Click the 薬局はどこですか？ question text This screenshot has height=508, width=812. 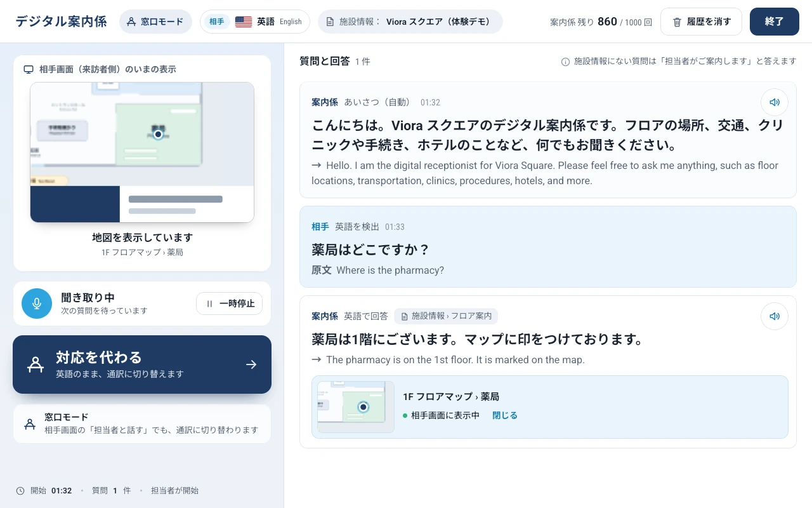coord(371,249)
